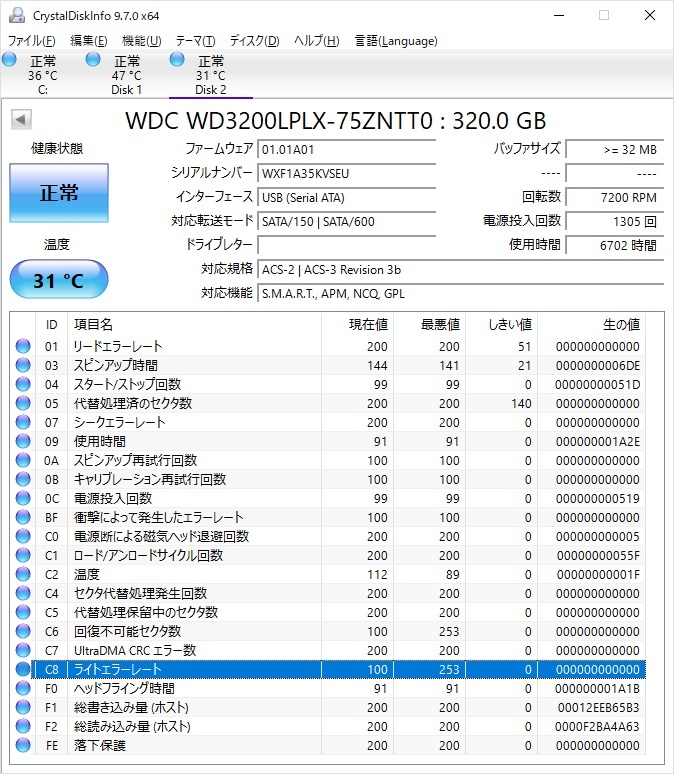This screenshot has height=774, width=674.
Task: Click status orb of attribute 05 row
Action: (x=23, y=403)
